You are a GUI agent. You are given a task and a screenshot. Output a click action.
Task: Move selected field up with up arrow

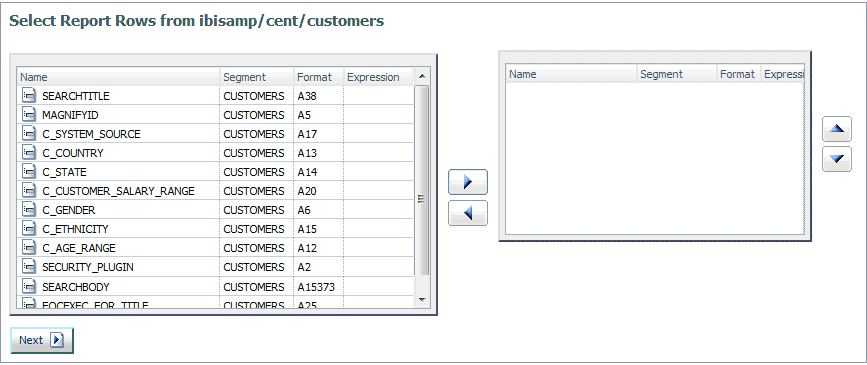[x=837, y=129]
